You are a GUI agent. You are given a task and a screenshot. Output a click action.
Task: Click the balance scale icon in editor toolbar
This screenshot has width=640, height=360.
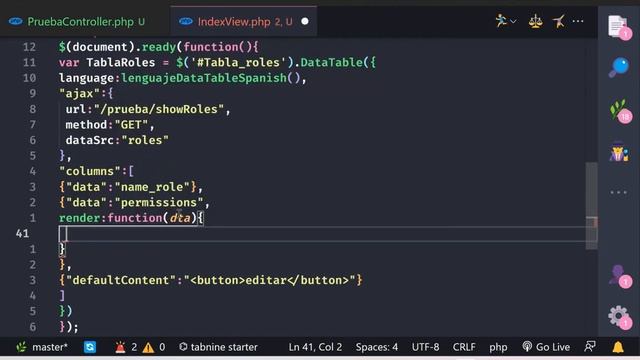point(536,21)
